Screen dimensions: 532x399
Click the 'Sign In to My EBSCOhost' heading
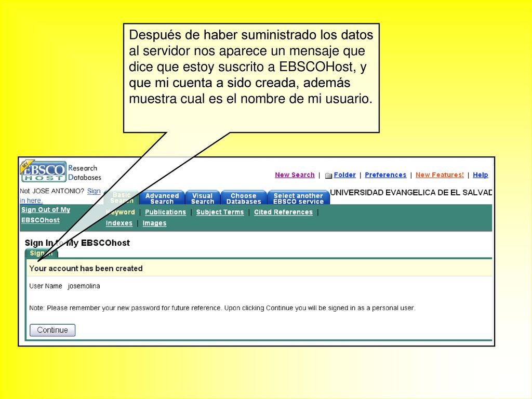point(77,243)
